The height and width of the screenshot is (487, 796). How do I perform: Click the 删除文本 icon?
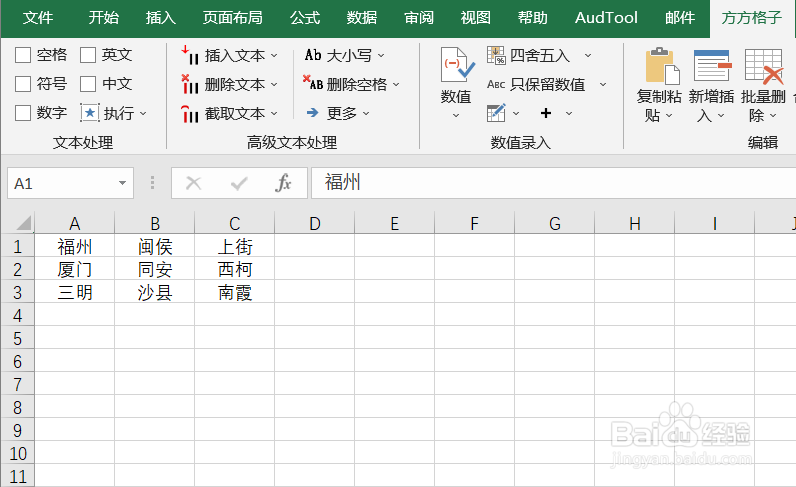click(x=190, y=84)
